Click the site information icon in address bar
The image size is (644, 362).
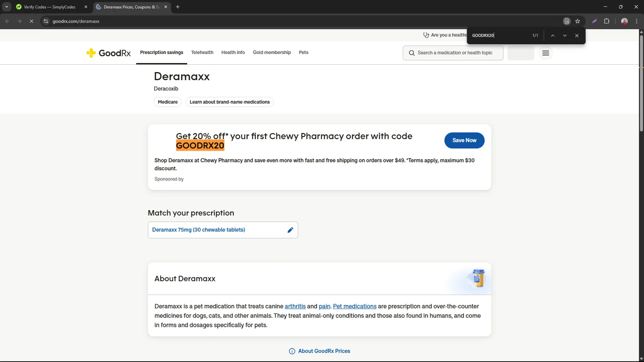click(46, 21)
